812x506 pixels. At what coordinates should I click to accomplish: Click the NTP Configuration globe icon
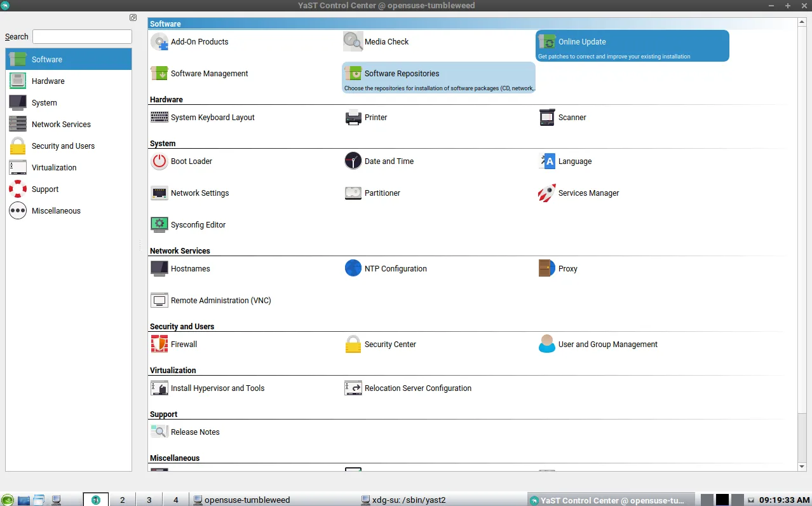click(x=353, y=269)
